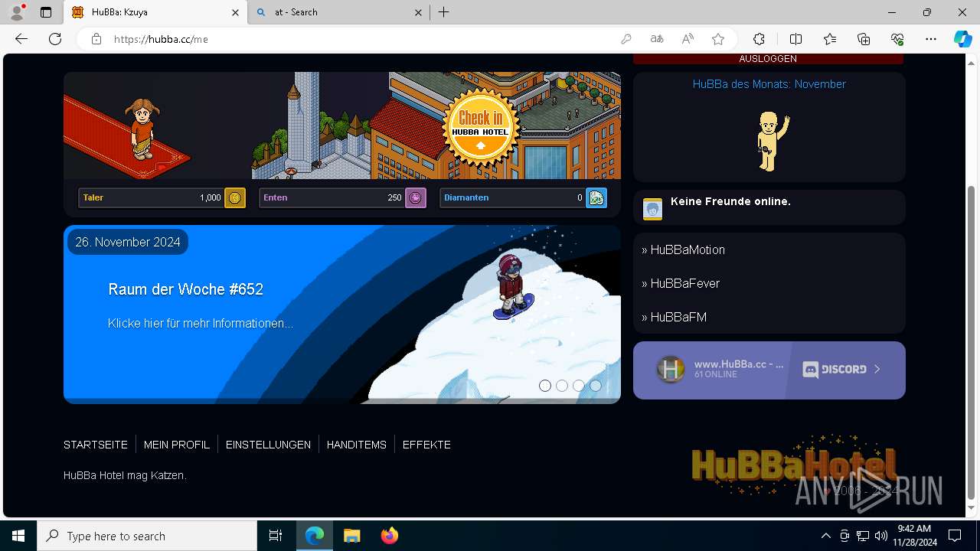Click the 26. November 2024 date badge
Viewport: 980px width, 551px height.
click(128, 242)
